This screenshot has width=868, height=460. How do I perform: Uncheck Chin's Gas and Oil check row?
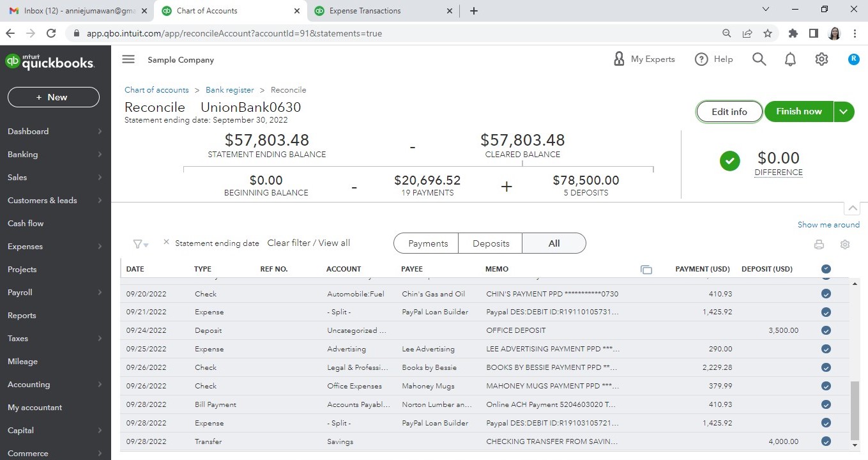tap(826, 294)
